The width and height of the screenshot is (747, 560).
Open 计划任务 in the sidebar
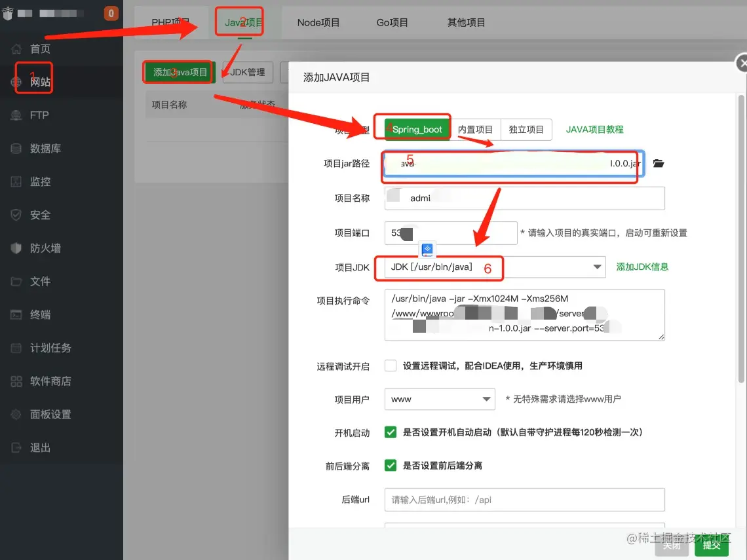point(62,348)
